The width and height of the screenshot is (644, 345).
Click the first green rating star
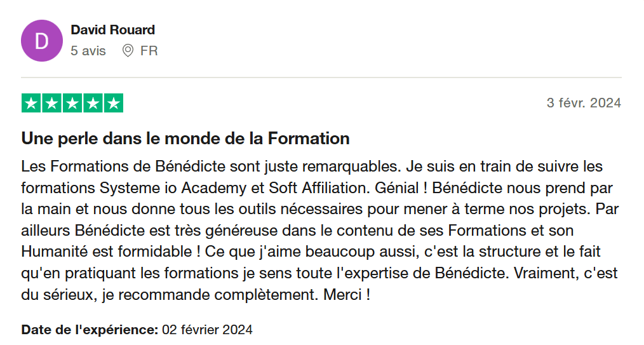(x=32, y=103)
